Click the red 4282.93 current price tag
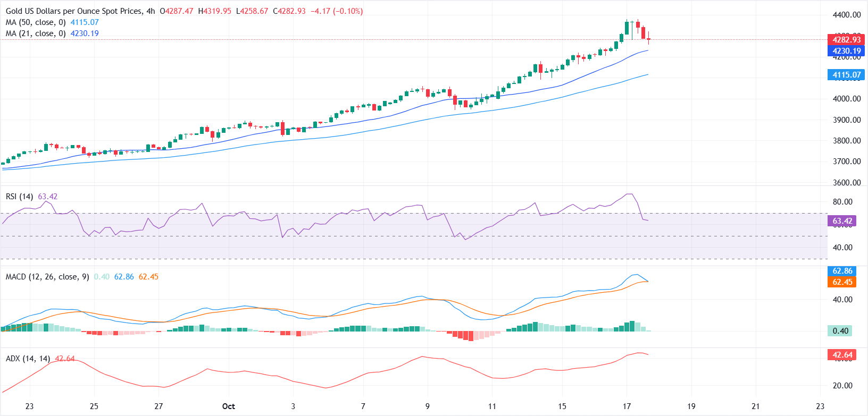Viewport: 868px width, 416px height. 846,40
